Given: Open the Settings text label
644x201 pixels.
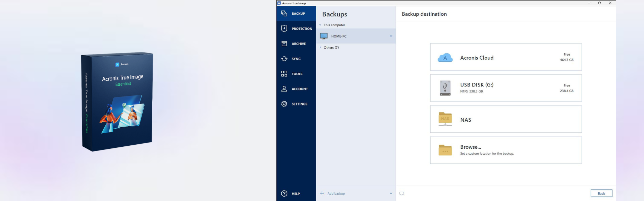Looking at the screenshot, I should click(300, 104).
